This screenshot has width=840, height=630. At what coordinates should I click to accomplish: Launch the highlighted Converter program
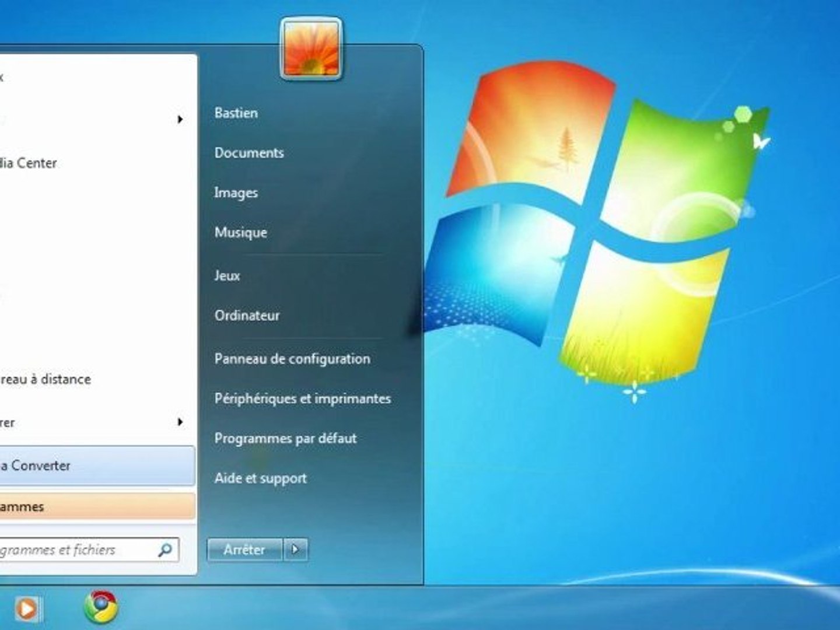coord(97,466)
